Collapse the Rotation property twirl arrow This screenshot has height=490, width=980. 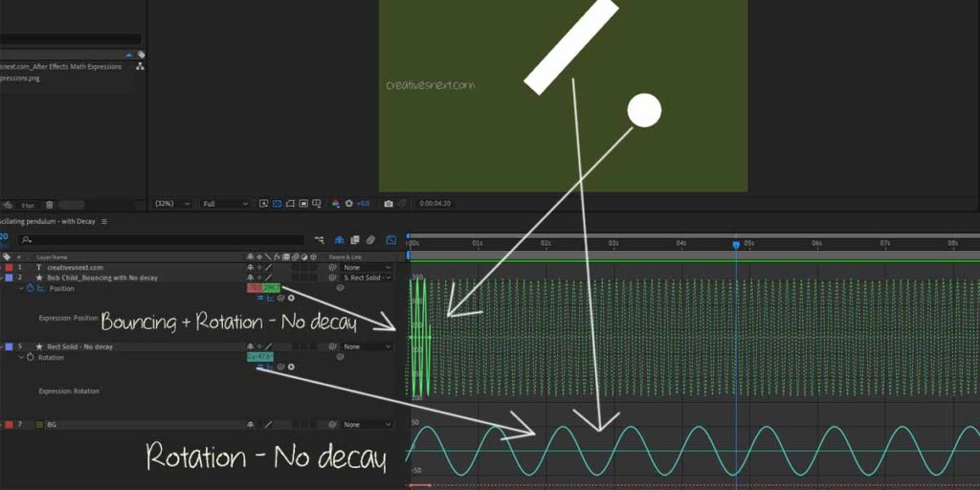(x=21, y=357)
